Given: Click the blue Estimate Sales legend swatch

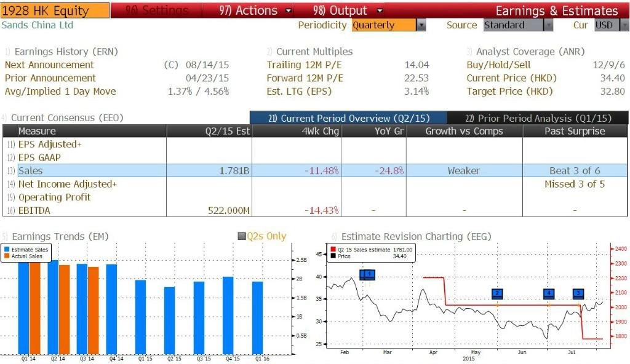Looking at the screenshot, I should pos(7,250).
